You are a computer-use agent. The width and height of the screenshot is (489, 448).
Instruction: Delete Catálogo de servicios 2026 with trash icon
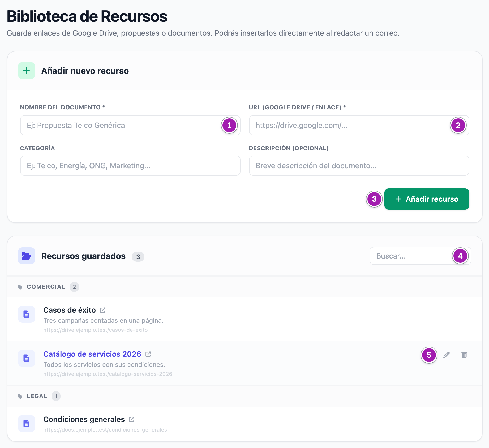tap(464, 355)
